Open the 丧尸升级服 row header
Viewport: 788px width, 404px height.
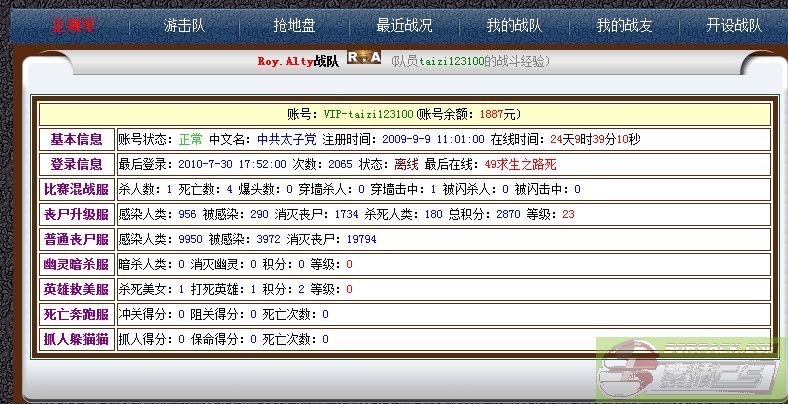[76, 214]
